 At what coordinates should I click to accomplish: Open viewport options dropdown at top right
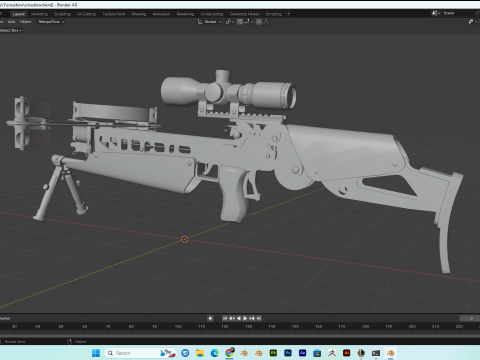tap(472, 22)
